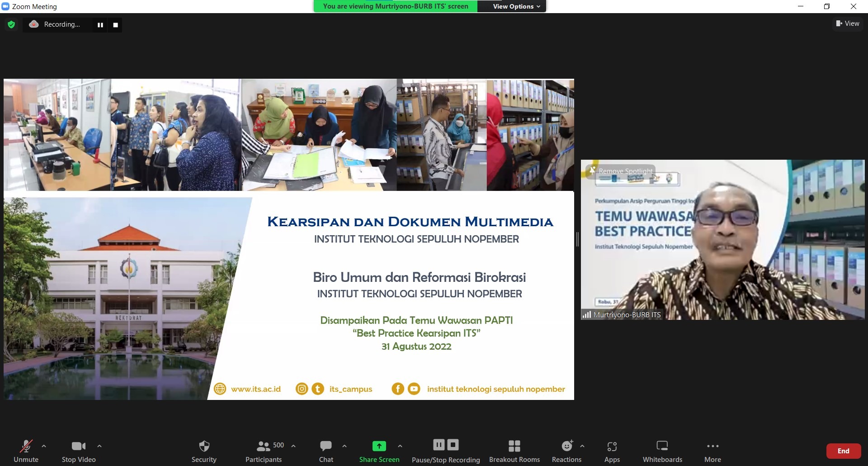Screen dimensions: 868x466
Task: Expand audio settings arrow beside Unmute
Action: tap(44, 446)
